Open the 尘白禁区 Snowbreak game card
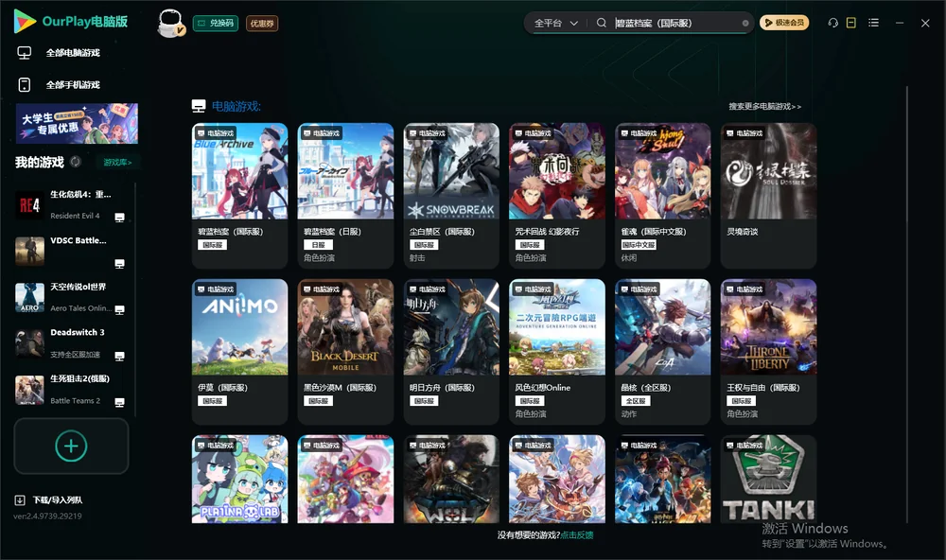Viewport: 946px width, 560px height. [x=451, y=196]
